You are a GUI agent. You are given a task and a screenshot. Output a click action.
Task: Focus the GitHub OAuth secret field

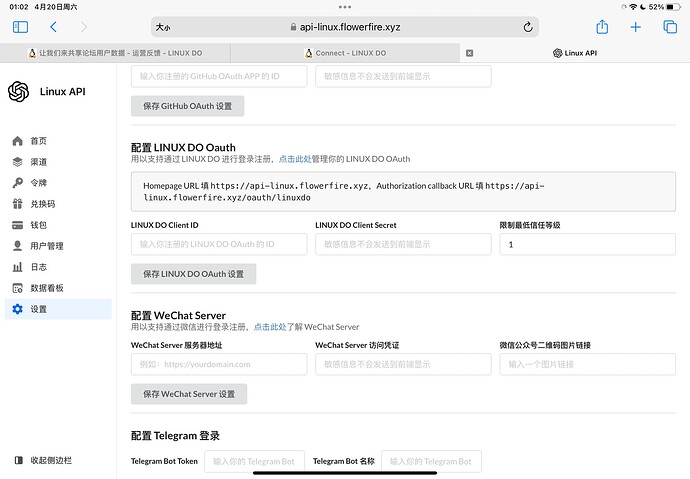point(403,76)
